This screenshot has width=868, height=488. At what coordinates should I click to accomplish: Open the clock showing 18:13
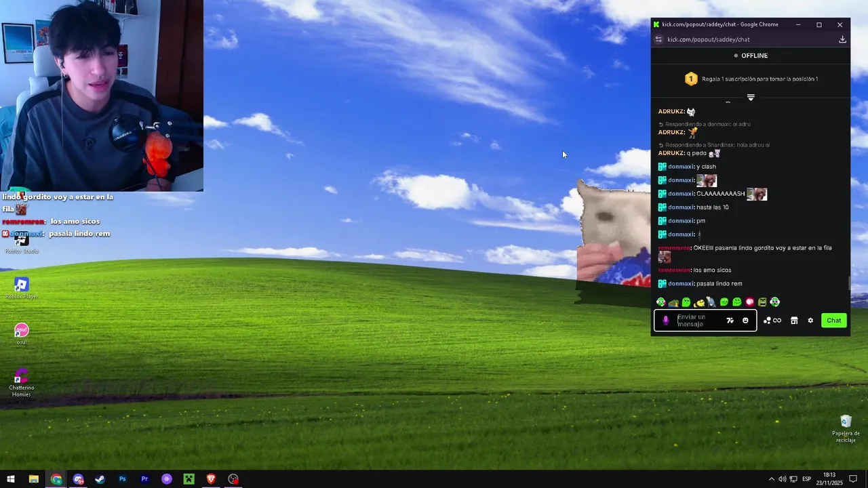829,479
